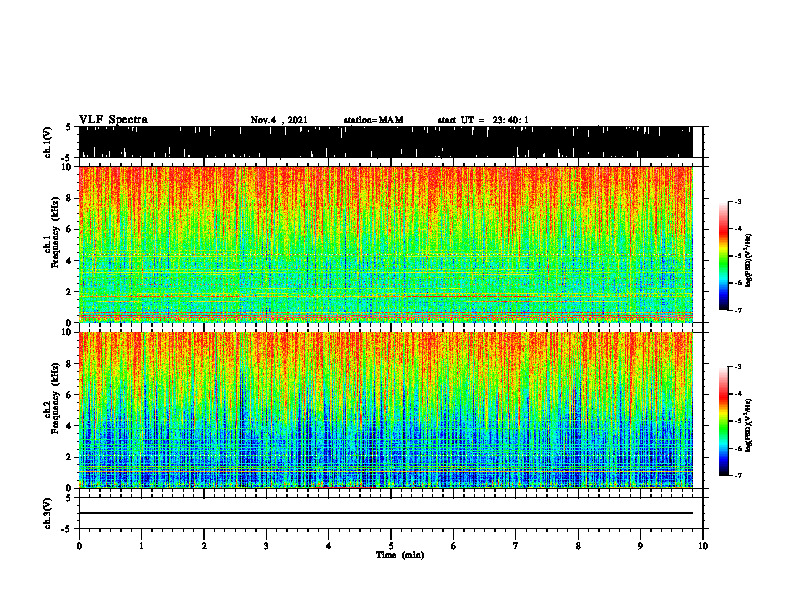Click the "ch.3(V)" axis label
The height and width of the screenshot is (612, 792).
click(x=48, y=513)
